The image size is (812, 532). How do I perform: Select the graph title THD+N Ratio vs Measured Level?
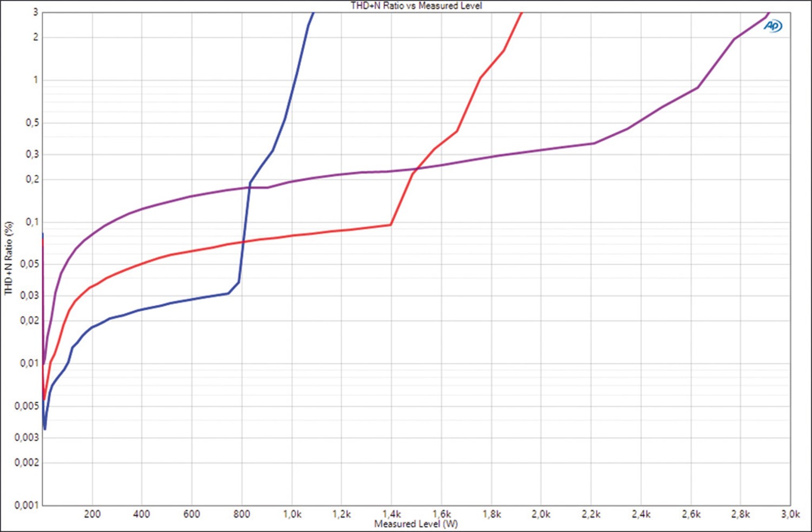pyautogui.click(x=416, y=6)
